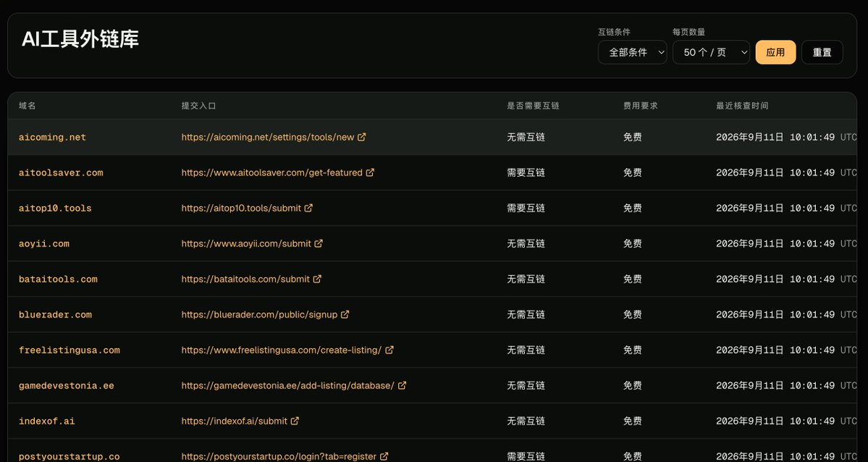Open link https://gamedevestonia.ee/add-listing/database/

[288, 385]
